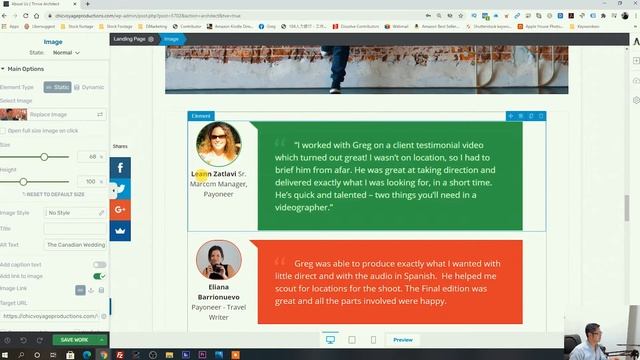The width and height of the screenshot is (640, 360).
Task: Click the Height slider handle
Action: click(x=23, y=182)
